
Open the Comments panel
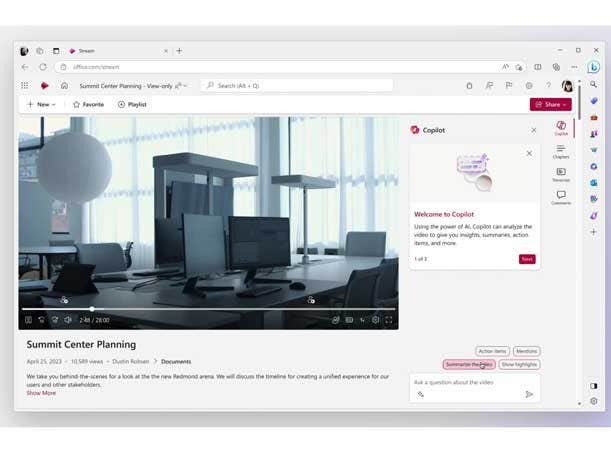tap(561, 197)
